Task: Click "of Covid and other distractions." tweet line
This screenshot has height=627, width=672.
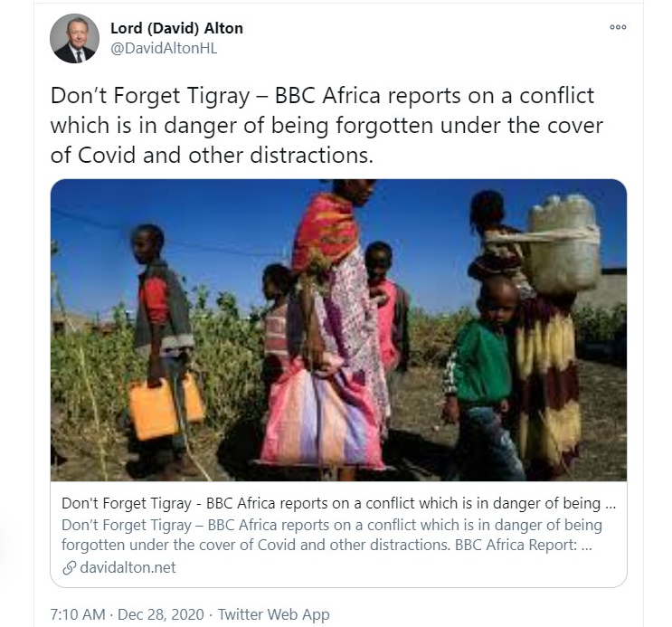Action: tap(212, 156)
